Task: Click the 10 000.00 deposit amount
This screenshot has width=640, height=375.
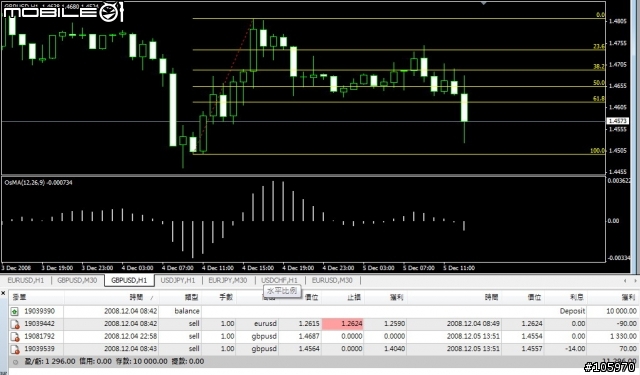Action: point(621,311)
